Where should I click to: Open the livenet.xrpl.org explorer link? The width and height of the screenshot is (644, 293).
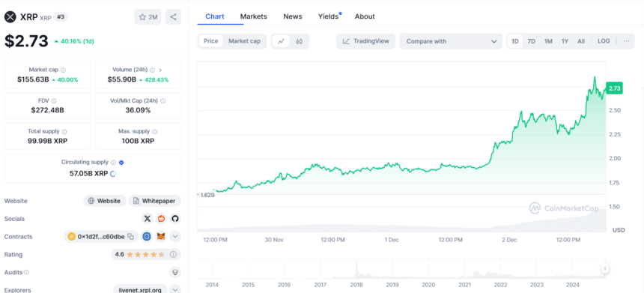pyautogui.click(x=140, y=290)
